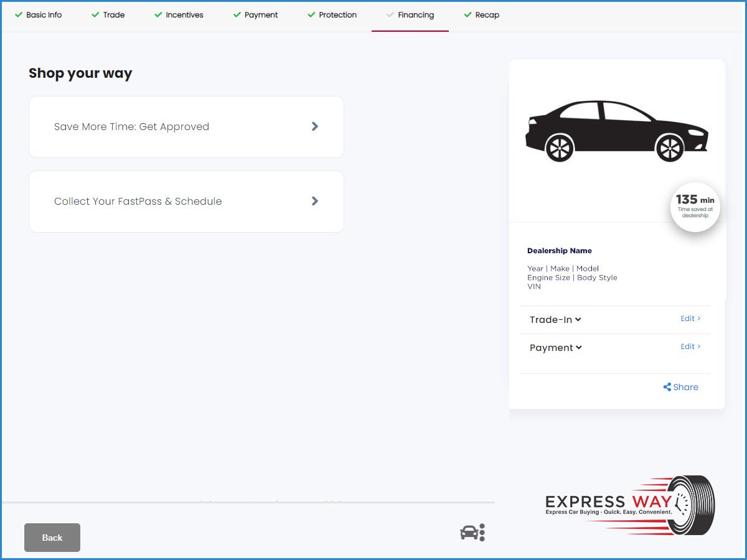747x560 pixels.
Task: Expand the Payment details dropdown
Action: pyautogui.click(x=555, y=348)
